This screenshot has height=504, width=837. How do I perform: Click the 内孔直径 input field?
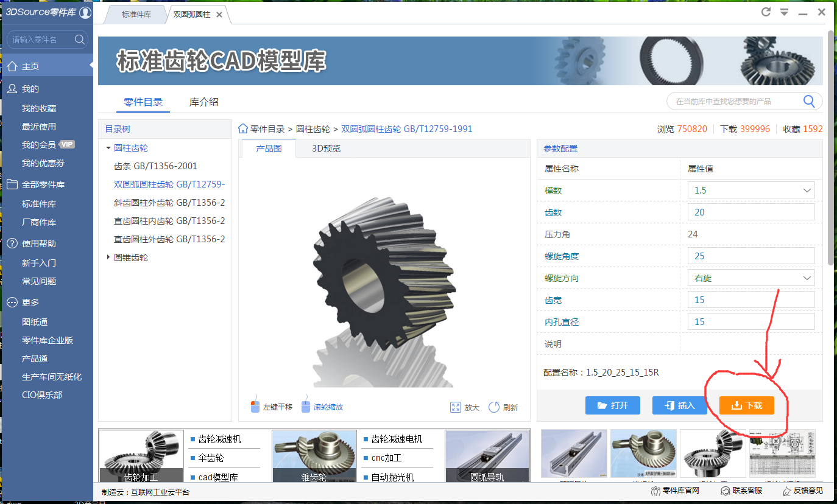(750, 322)
